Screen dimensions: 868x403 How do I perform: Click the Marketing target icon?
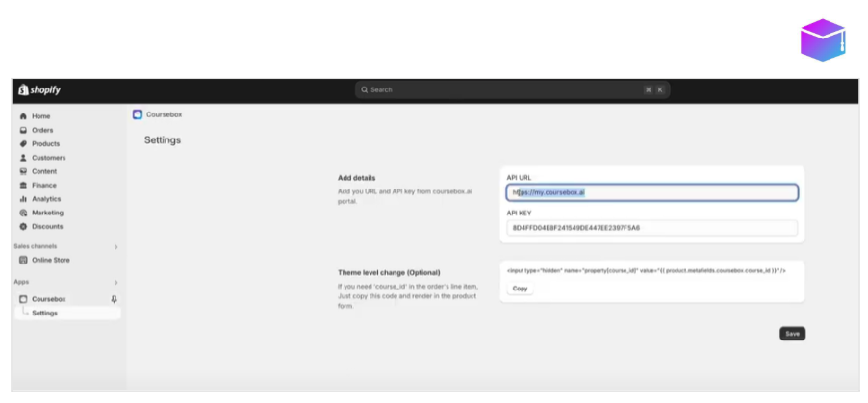click(23, 214)
